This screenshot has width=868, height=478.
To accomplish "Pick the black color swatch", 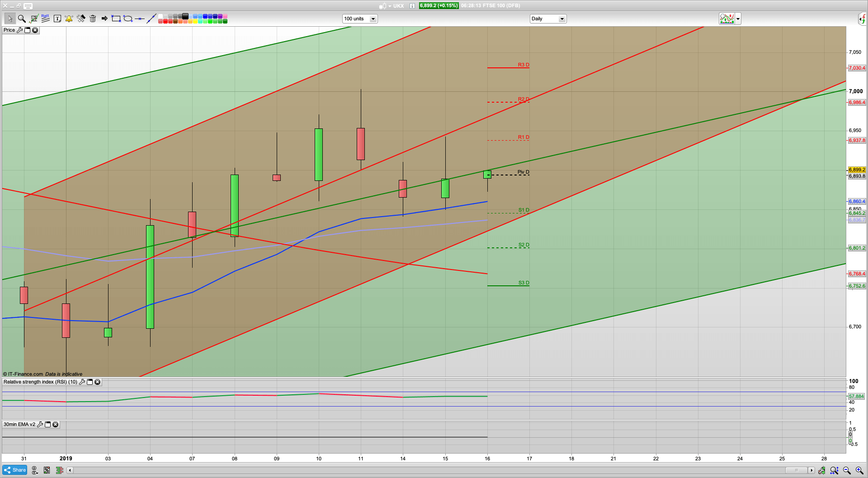I will coord(185,16).
